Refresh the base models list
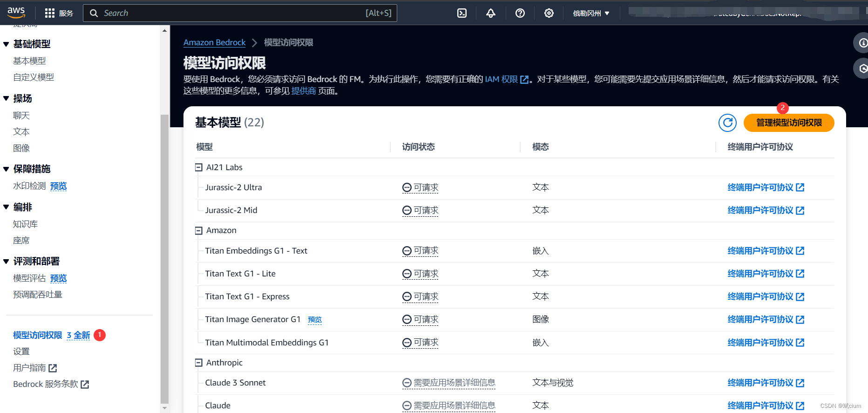868x413 pixels. [x=727, y=123]
